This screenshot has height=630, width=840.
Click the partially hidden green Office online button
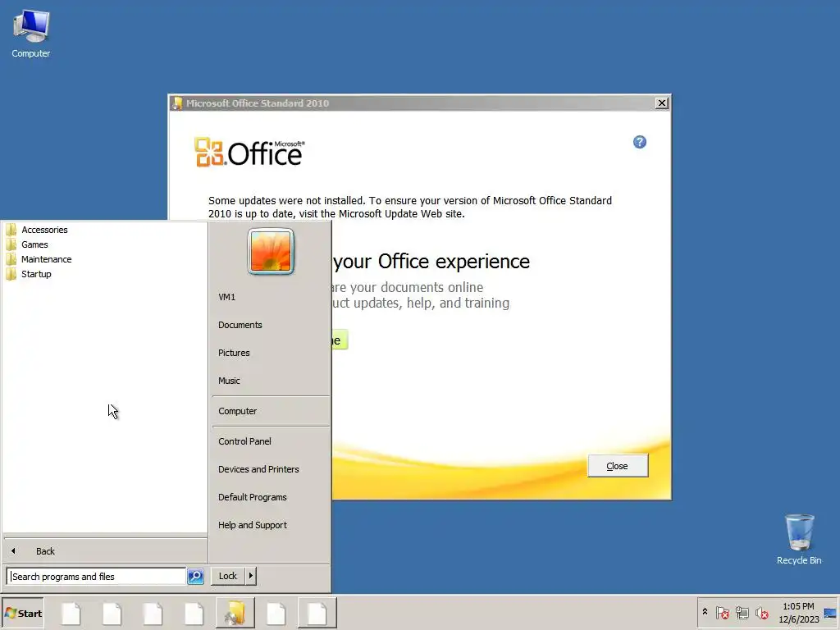click(x=340, y=340)
